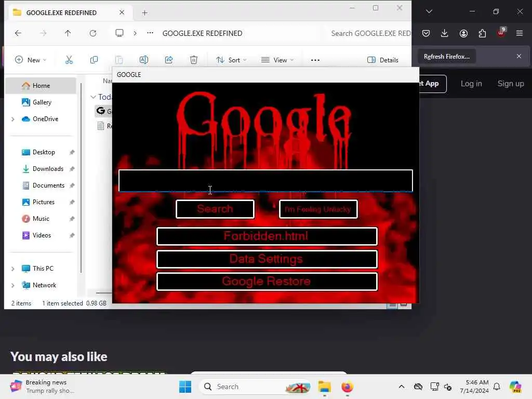
Task: Open the See more three-dot menu in Explorer toolbar
Action: coord(315,60)
